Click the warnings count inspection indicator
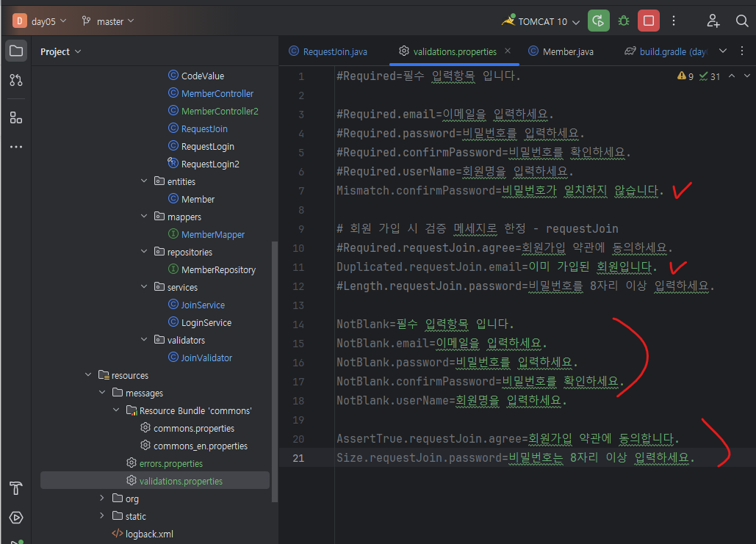756x544 pixels. (685, 76)
